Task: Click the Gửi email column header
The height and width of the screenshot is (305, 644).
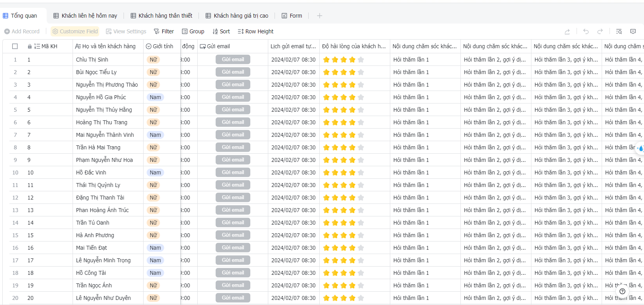Action: [x=233, y=46]
